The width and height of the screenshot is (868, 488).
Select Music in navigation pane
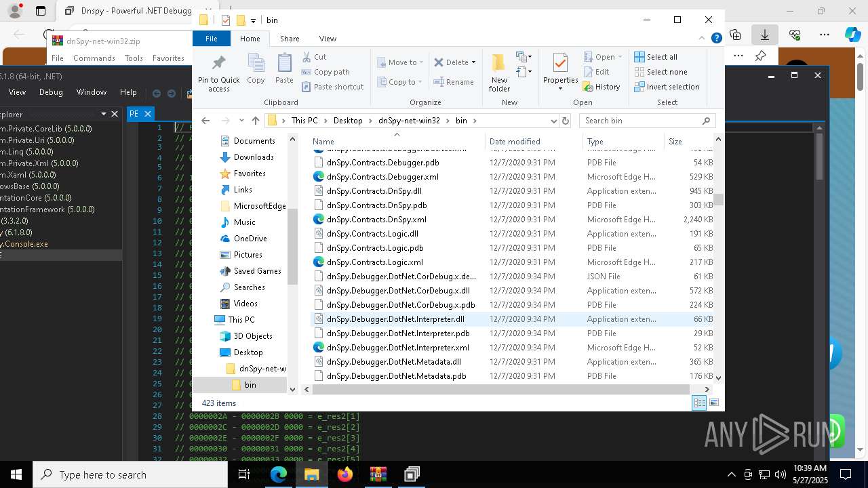coord(244,222)
